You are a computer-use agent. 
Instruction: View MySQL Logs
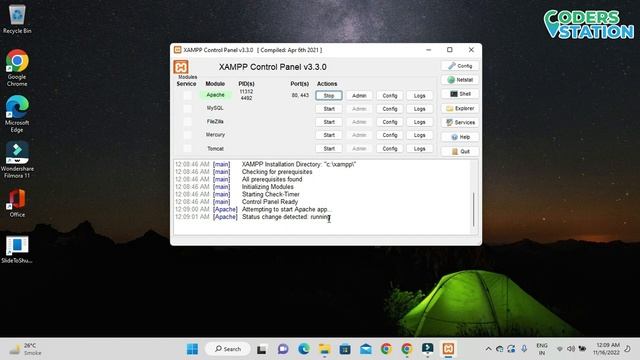420,109
